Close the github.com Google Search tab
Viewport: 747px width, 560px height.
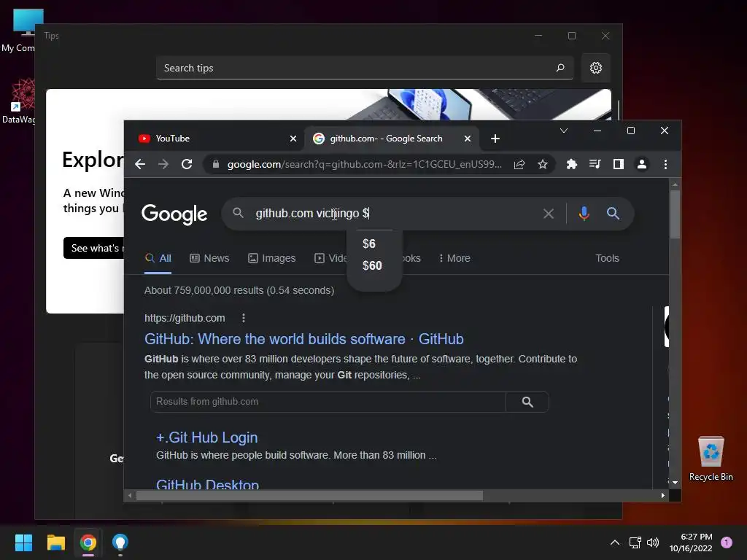tap(468, 139)
